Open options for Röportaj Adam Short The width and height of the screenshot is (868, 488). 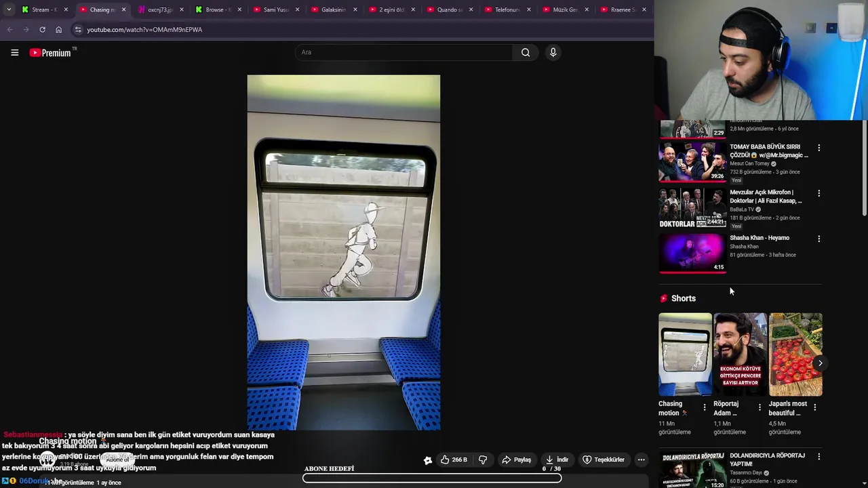(x=759, y=407)
